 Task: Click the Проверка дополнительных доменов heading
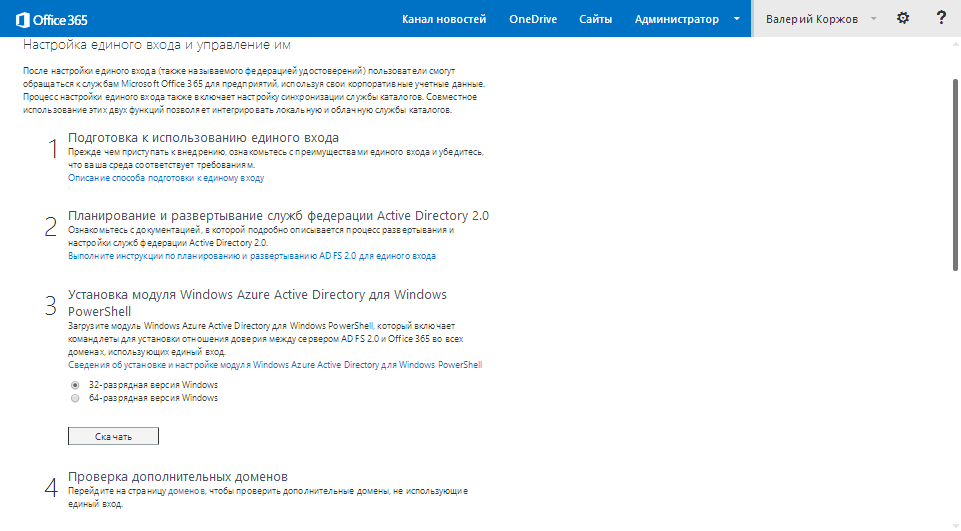[x=178, y=476]
